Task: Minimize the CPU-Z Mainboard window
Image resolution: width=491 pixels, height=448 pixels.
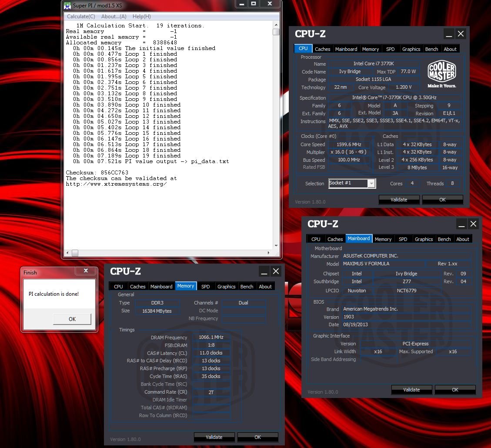Action: pyautogui.click(x=461, y=224)
